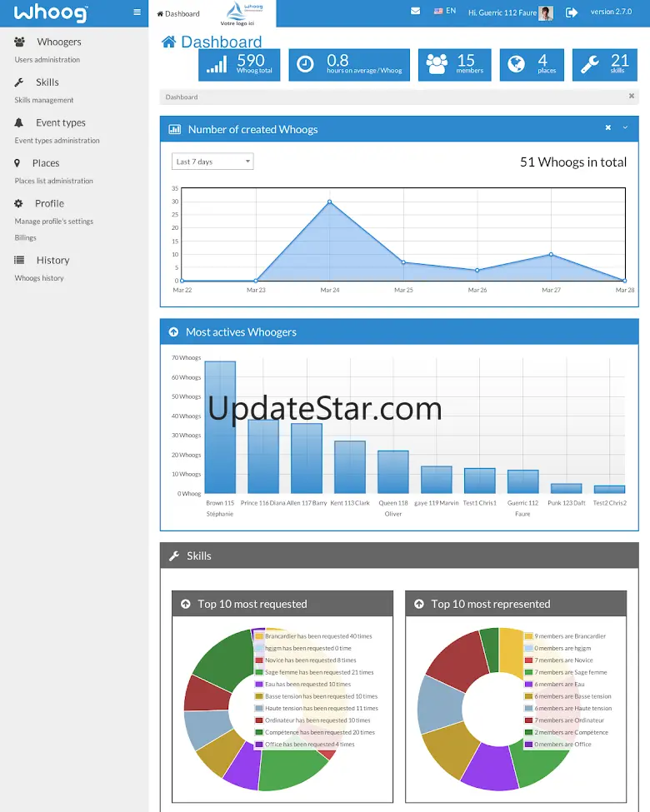
Task: Click version 2.7.0 label
Action: [611, 12]
